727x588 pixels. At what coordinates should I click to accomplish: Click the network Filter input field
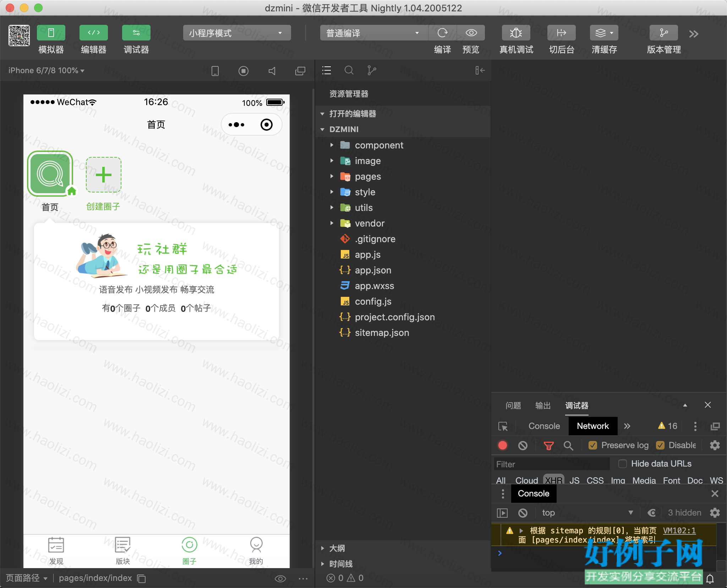(x=552, y=464)
